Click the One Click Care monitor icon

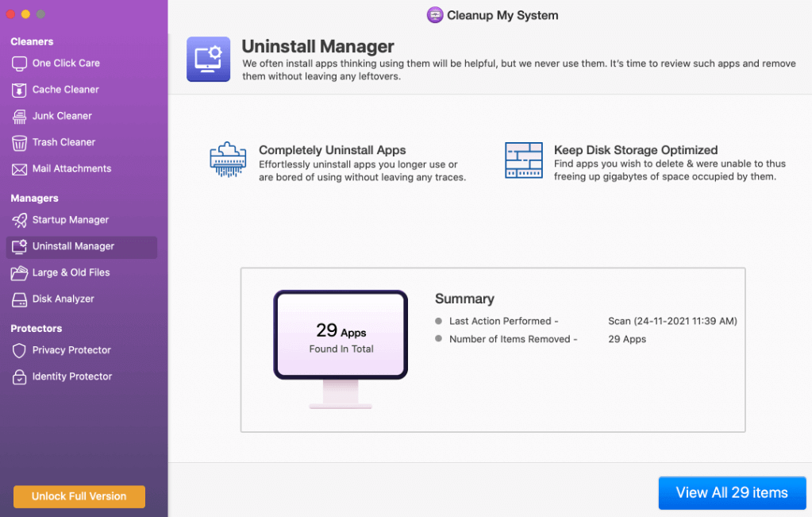19,64
